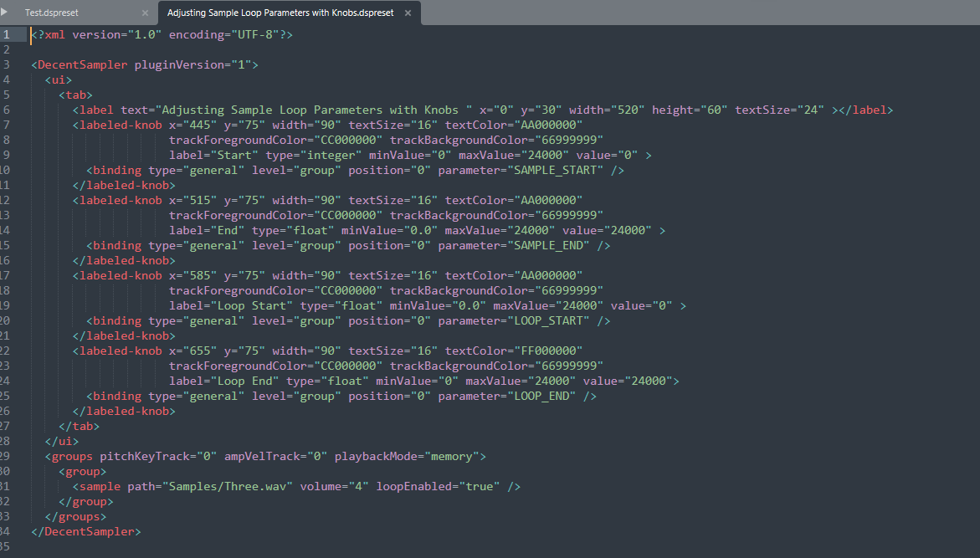The width and height of the screenshot is (980, 558).
Task: Click label="Loop End" attribute
Action: point(223,381)
